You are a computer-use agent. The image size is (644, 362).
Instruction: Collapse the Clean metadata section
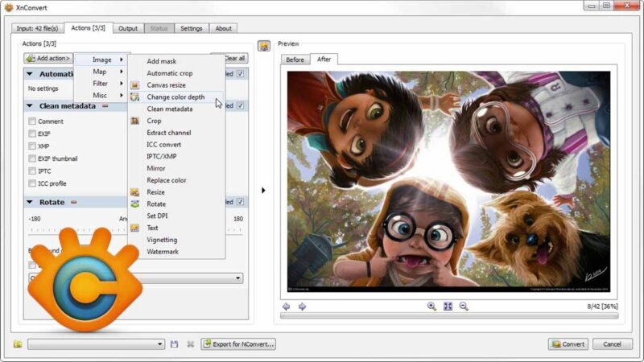[30, 106]
